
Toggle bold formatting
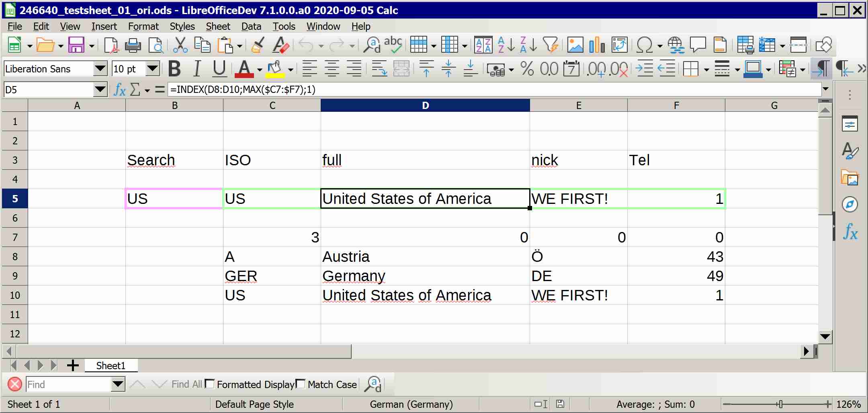174,68
